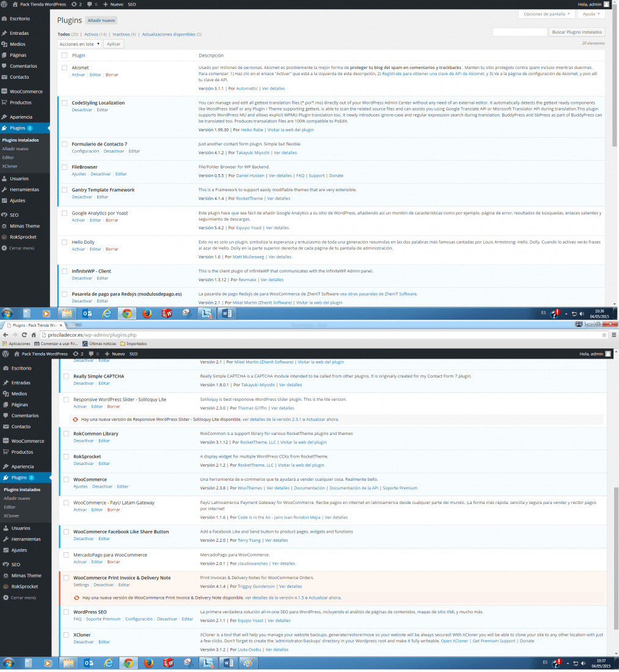Select Chrome tab 'Plugins - Pack Tienda'

point(34,325)
